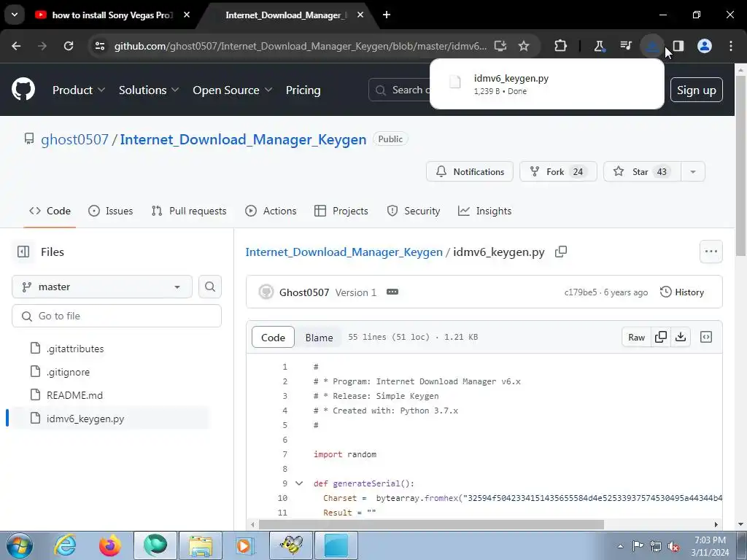The image size is (747, 560).
Task: Expand commit message ellipsis
Action: [392, 292]
